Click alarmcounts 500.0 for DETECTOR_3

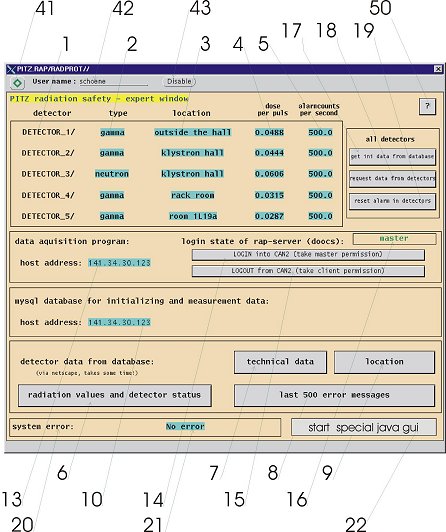320,174
